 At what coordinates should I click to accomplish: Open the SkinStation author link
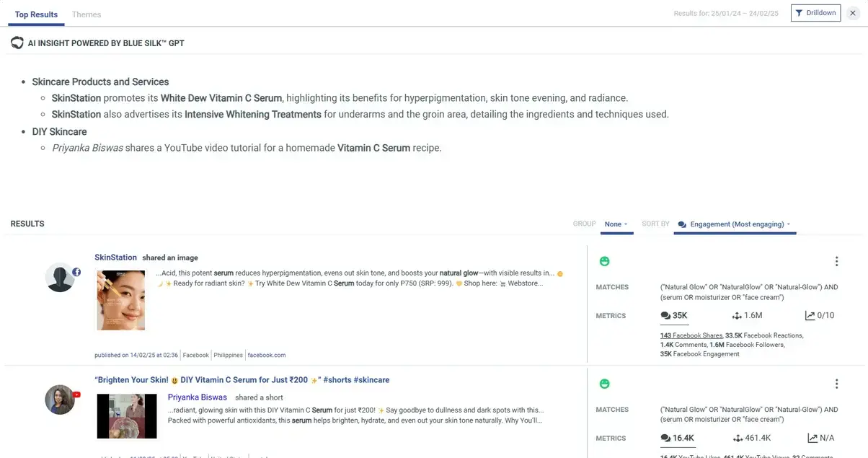(x=115, y=257)
